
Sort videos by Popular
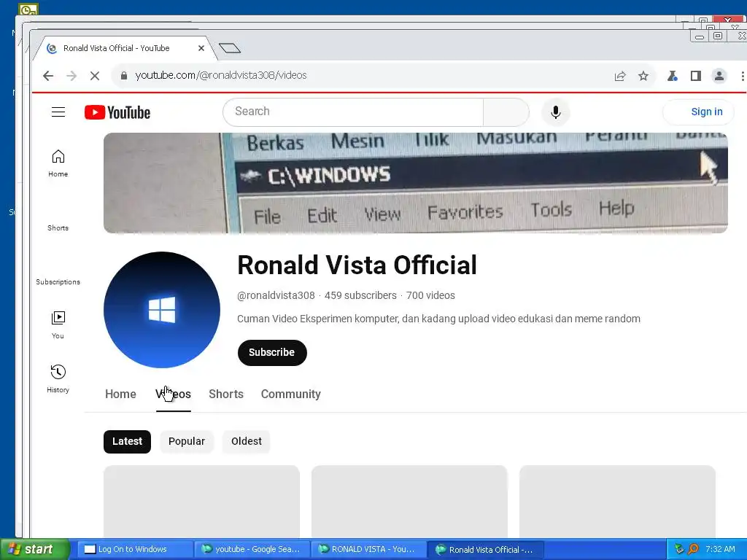pos(187,441)
